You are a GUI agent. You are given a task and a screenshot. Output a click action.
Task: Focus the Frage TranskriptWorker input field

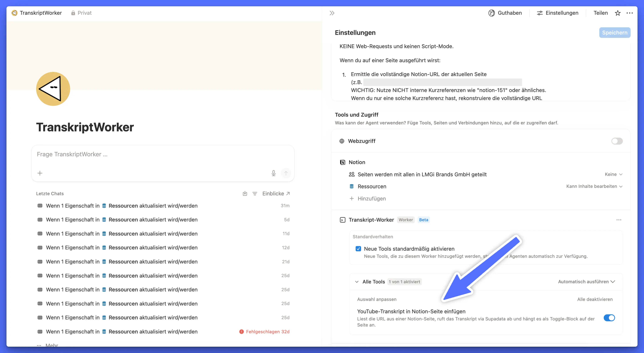tap(163, 154)
